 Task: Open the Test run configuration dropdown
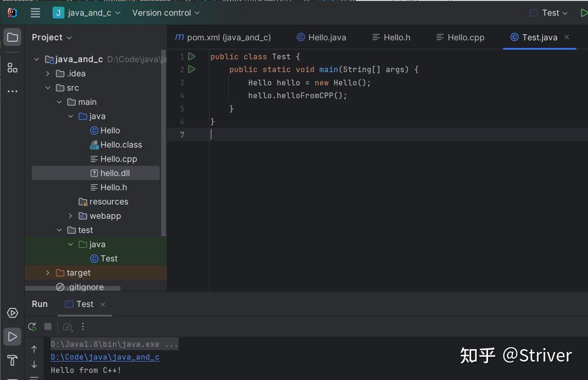pyautogui.click(x=549, y=13)
